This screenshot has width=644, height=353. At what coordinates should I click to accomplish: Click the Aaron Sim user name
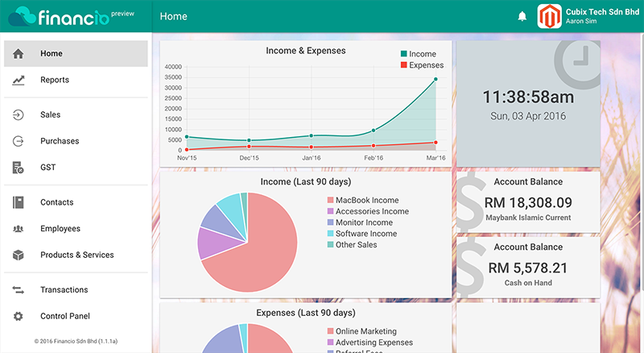[x=581, y=22]
